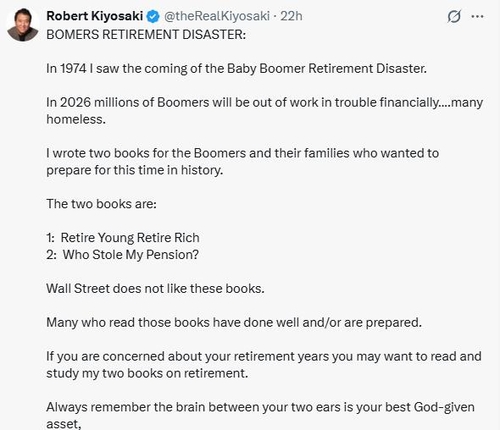Click 'The two books are:' line
This screenshot has width=500, height=430.
[x=101, y=204]
